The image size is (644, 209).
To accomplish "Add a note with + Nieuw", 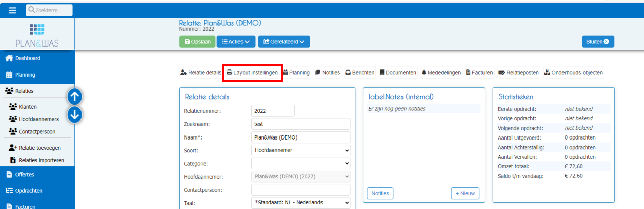I will click(x=465, y=193).
